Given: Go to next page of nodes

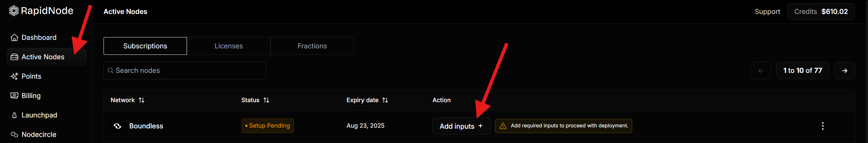Looking at the screenshot, I should pyautogui.click(x=845, y=70).
